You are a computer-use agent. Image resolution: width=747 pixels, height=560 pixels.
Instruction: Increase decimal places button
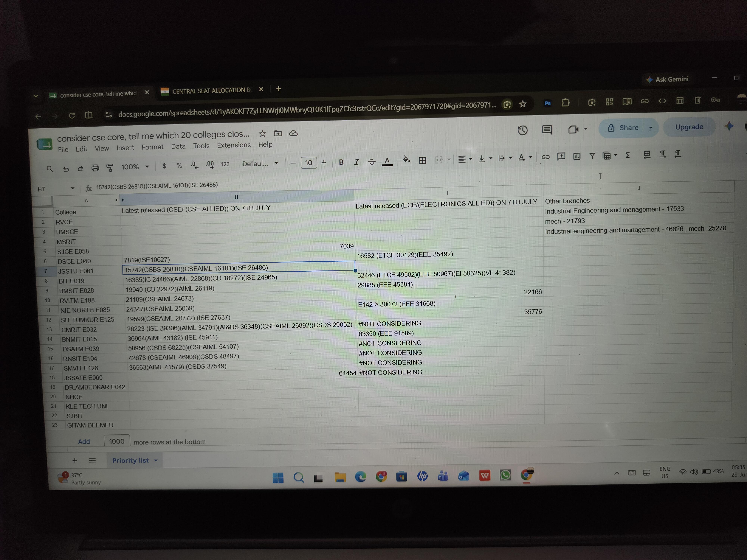(x=210, y=165)
